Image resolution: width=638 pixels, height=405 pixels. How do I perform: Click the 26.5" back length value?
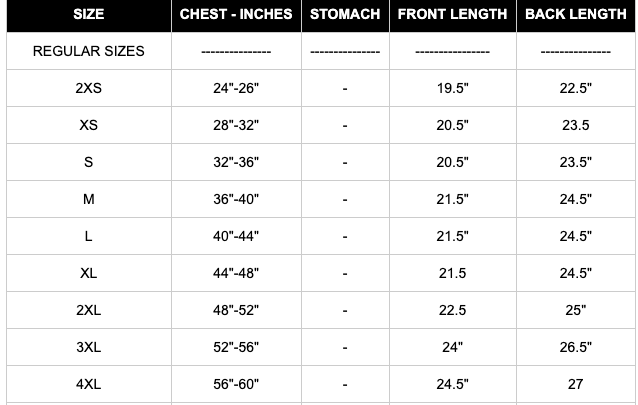575,347
